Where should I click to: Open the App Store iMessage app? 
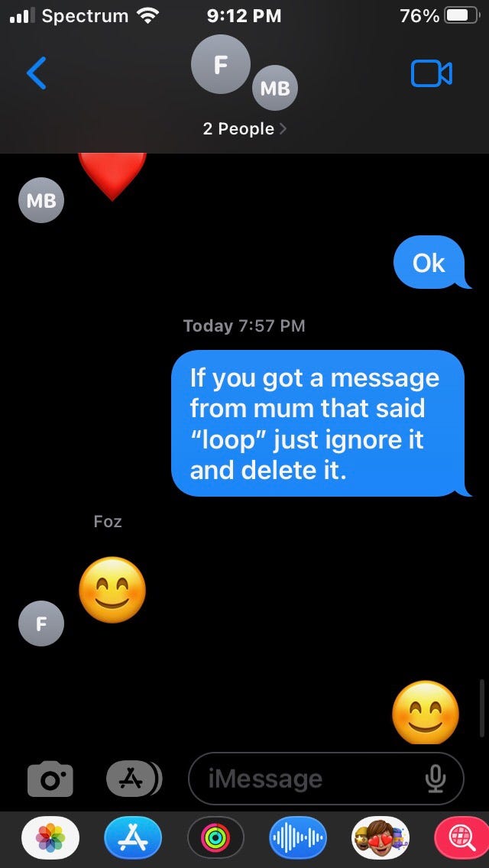(133, 838)
